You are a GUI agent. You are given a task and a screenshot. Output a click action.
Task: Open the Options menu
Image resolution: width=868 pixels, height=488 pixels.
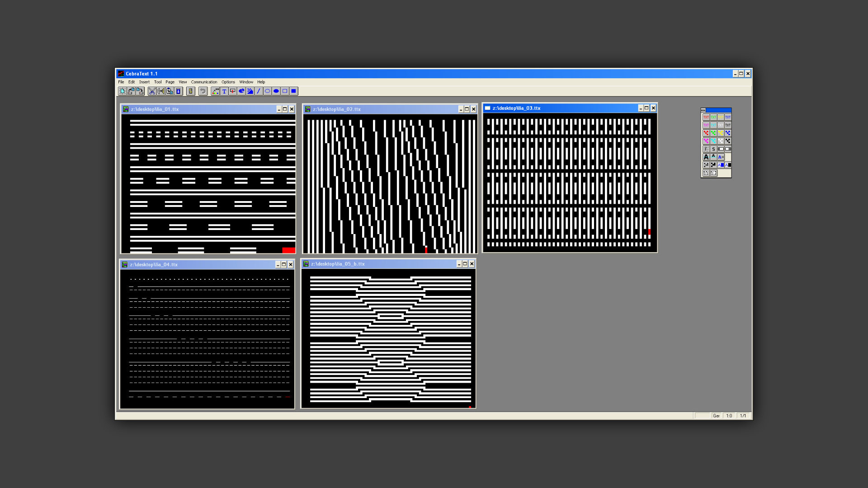pyautogui.click(x=228, y=82)
